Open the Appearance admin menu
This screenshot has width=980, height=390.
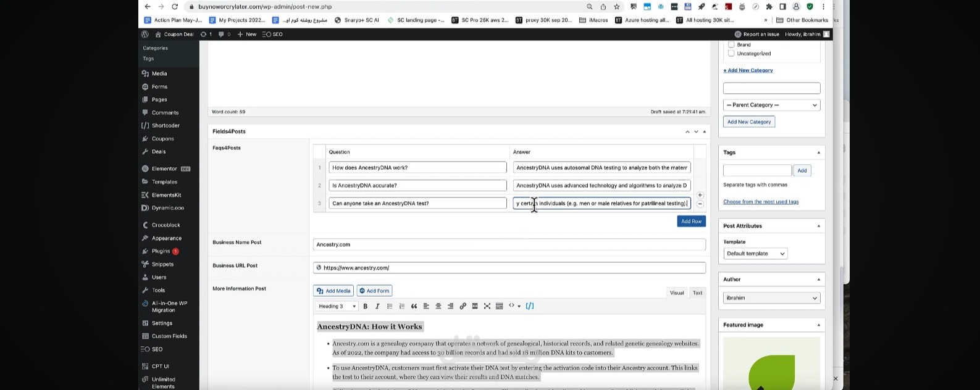pyautogui.click(x=167, y=238)
